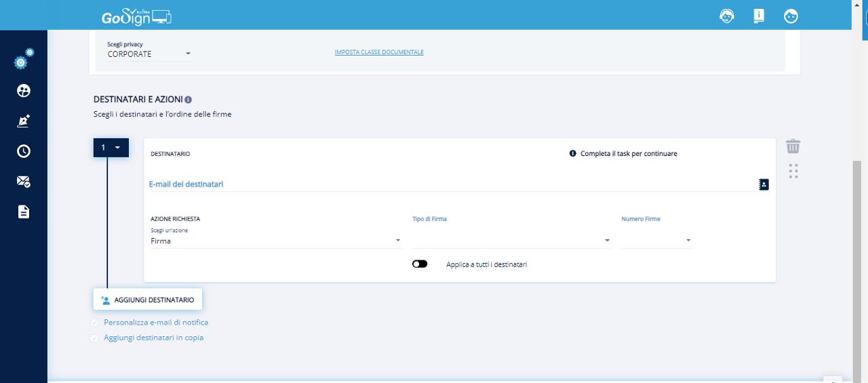Viewport: 868px width, 383px height.
Task: Check 'Personalizza e-mail di notifica' option
Action: coord(95,323)
